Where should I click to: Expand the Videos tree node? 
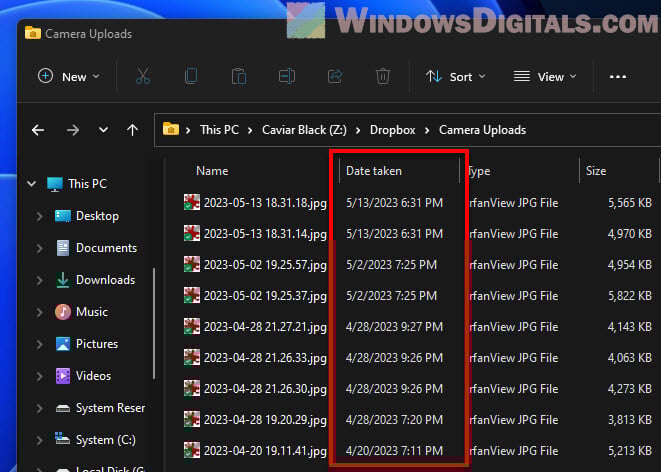[x=39, y=376]
